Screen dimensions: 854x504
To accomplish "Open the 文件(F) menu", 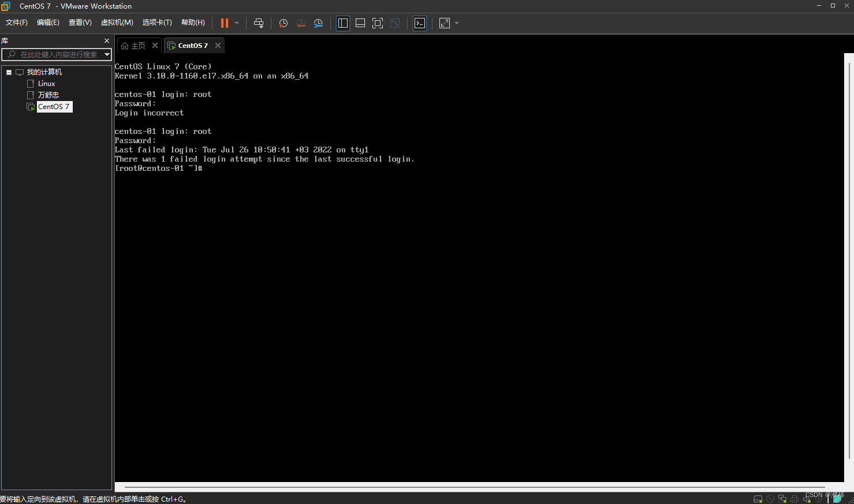I will click(x=17, y=23).
